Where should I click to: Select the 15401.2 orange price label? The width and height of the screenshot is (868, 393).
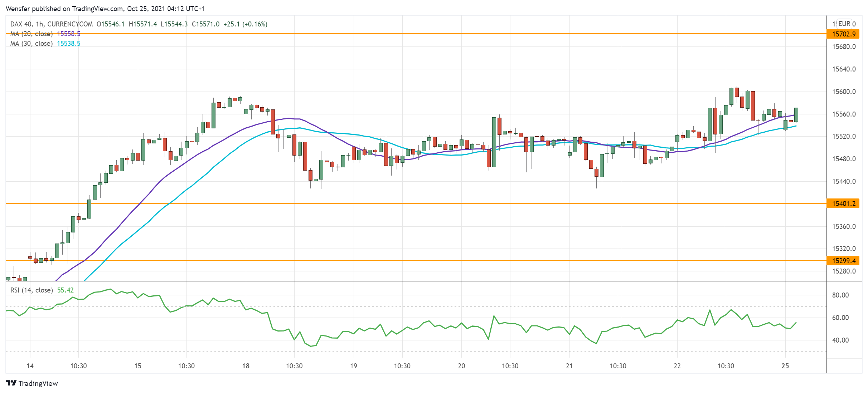click(x=843, y=203)
